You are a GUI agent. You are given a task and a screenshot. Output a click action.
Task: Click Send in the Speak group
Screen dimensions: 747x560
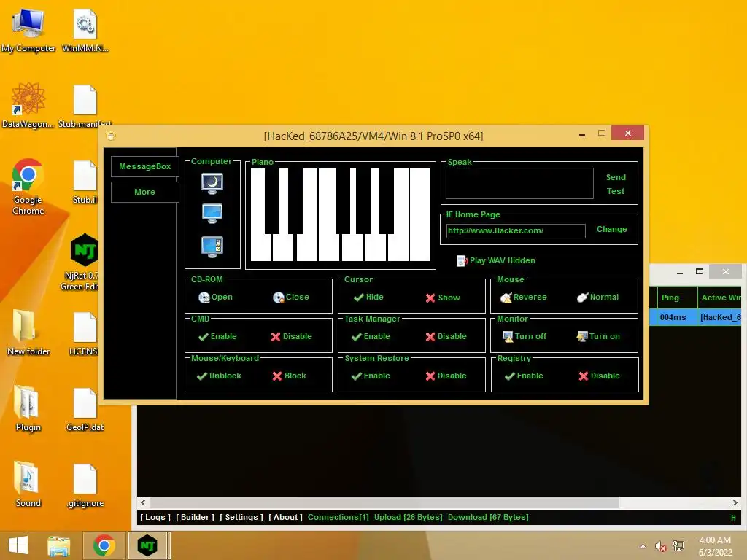pos(616,177)
